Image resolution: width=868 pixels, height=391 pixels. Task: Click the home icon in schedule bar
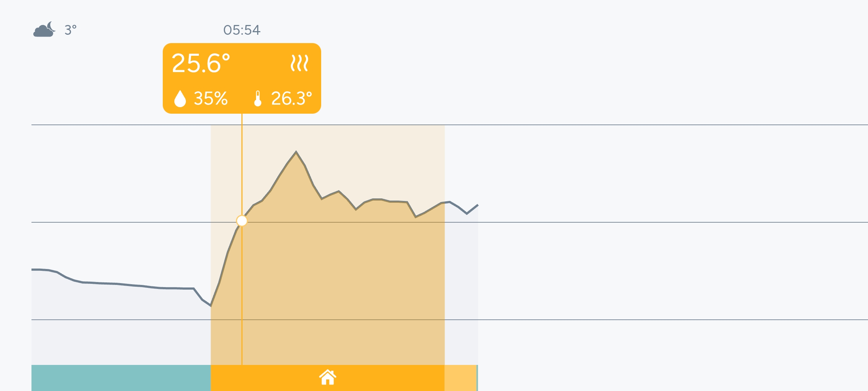(x=328, y=377)
